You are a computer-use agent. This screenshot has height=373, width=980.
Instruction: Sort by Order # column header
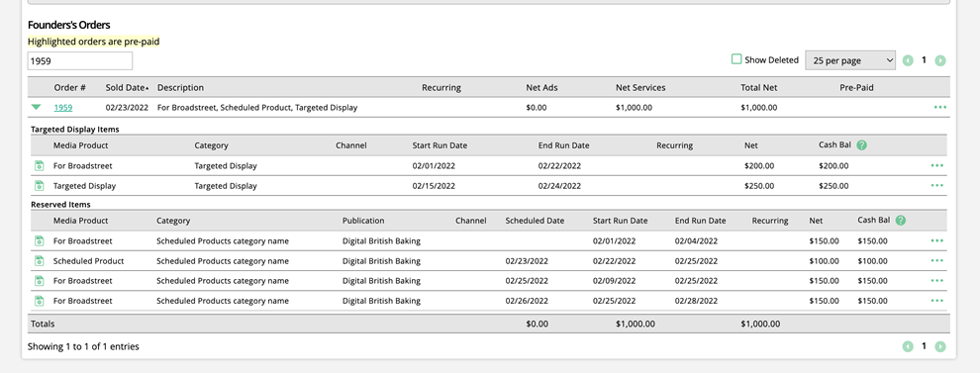pos(70,87)
